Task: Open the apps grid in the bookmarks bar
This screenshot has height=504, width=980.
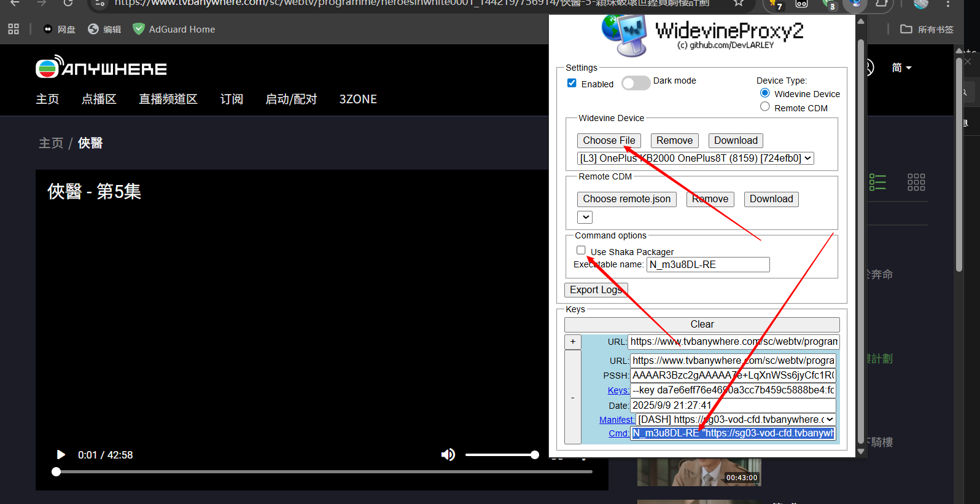Action: [x=14, y=29]
